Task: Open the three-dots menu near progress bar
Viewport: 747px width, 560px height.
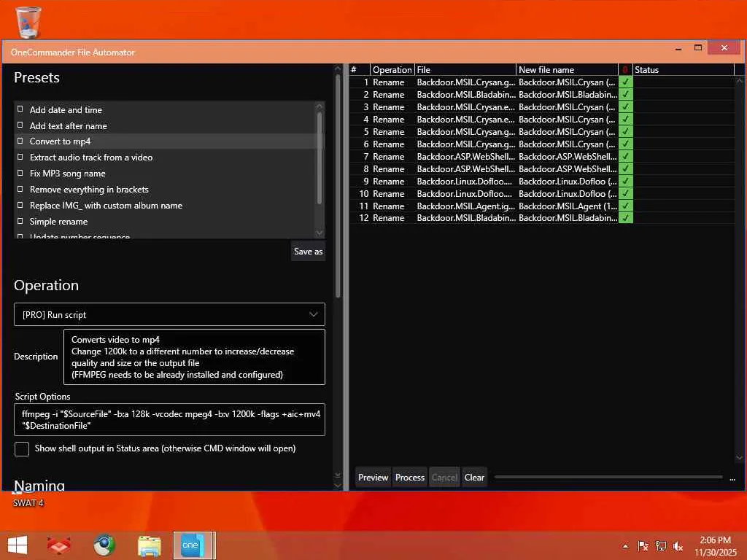Action: point(732,478)
